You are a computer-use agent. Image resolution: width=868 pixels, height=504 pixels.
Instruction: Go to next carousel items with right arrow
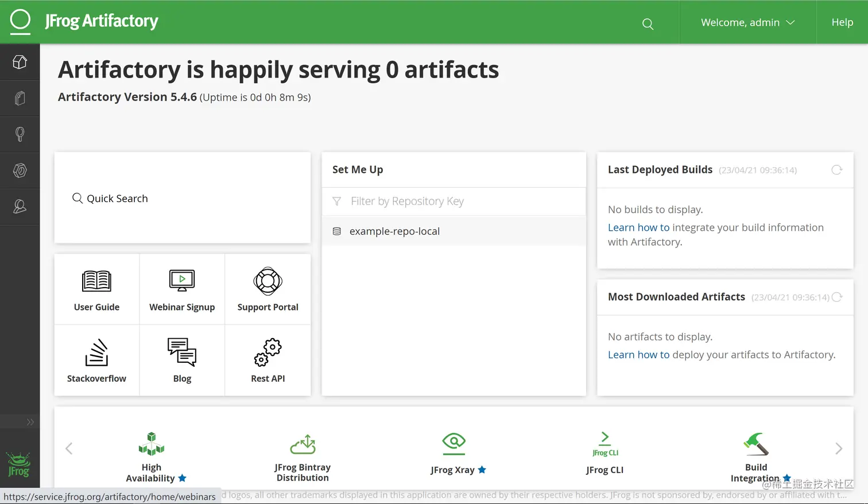839,448
